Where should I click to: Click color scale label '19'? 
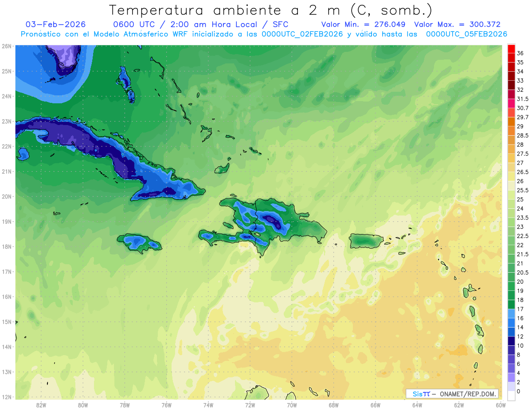click(x=520, y=290)
